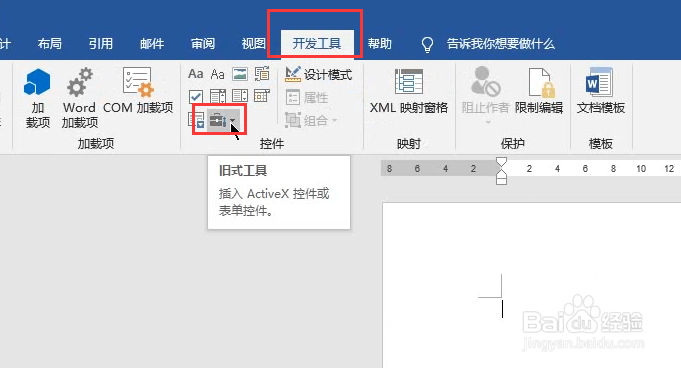Click the first-line indent ruler marker

tap(501, 163)
